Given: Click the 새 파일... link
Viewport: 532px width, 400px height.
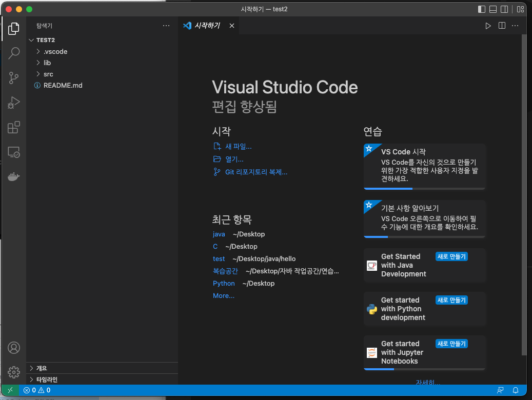Looking at the screenshot, I should click(x=239, y=147).
